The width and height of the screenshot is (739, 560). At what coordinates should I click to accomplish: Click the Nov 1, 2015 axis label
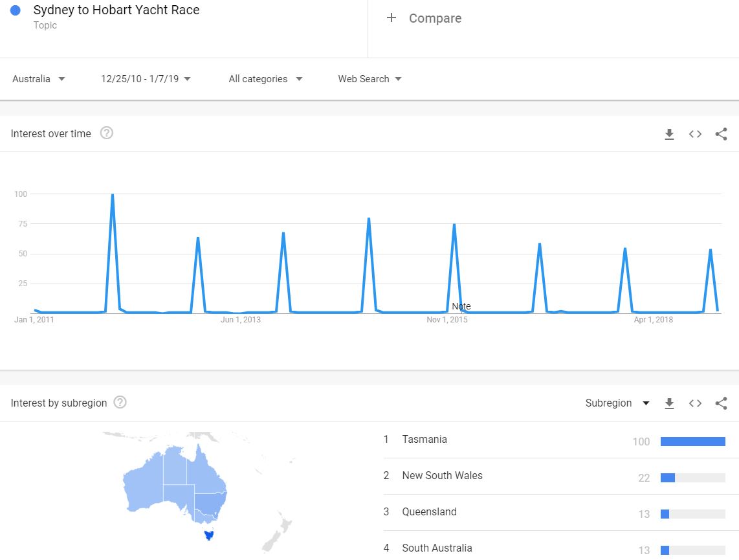(447, 320)
